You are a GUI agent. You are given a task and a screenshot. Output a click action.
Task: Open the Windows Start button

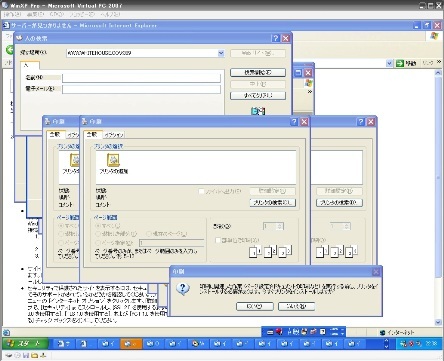coord(25,343)
